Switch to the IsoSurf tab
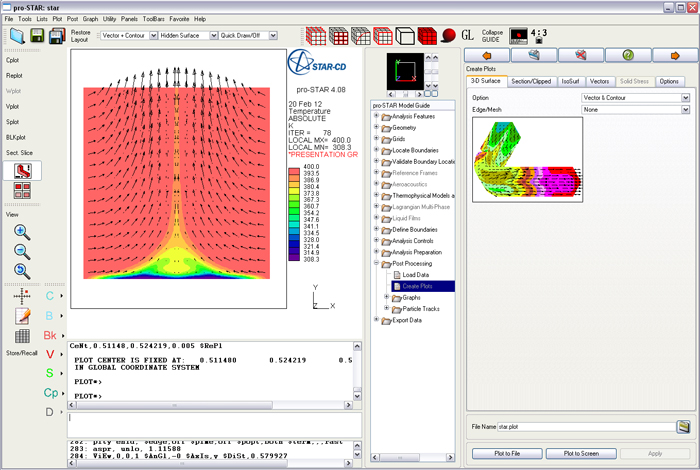 570,81
